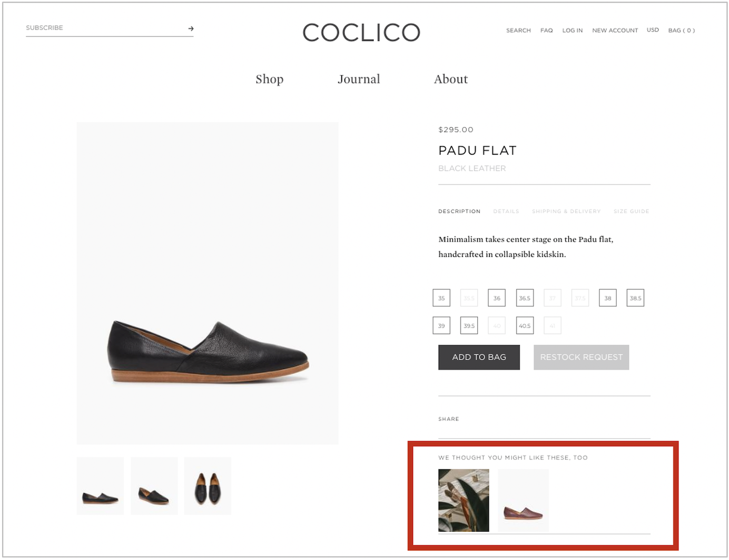Switch to the Details tab
Viewport: 729px width, 560px height.
tap(506, 211)
